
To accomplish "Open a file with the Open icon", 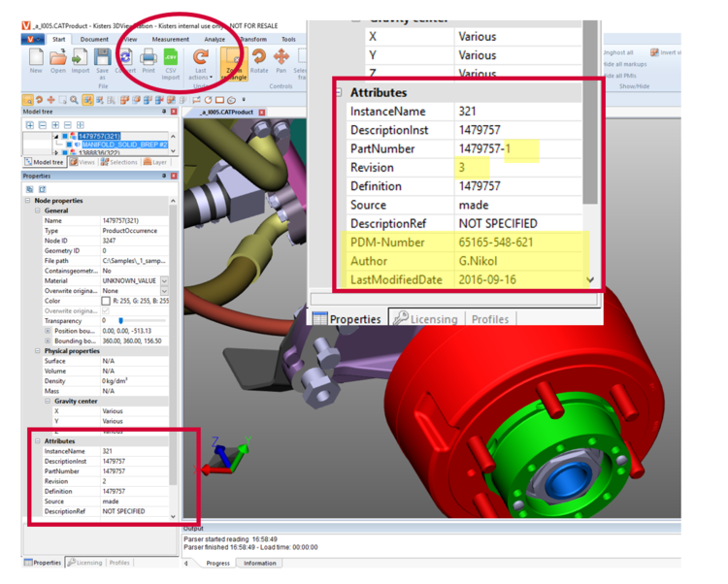I will coord(58,58).
